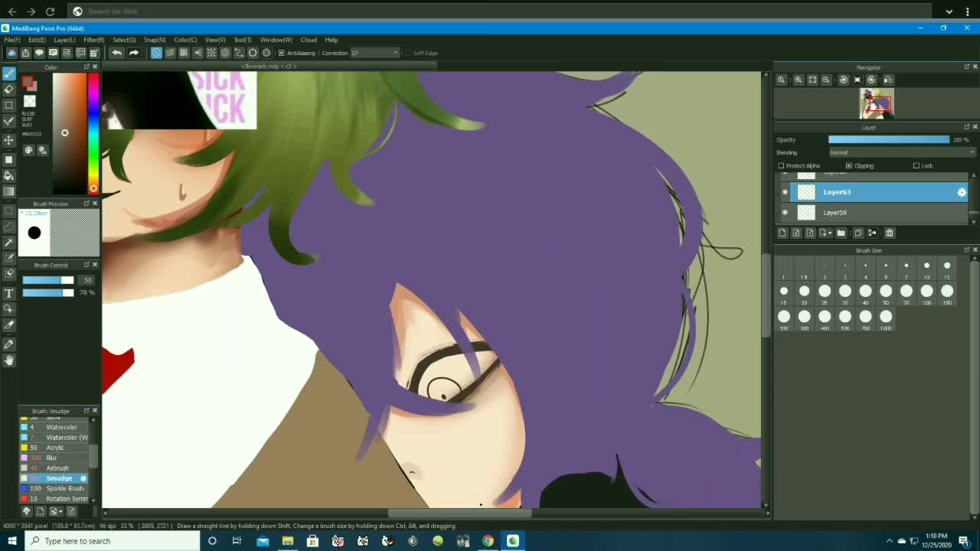
Task: Open View(V) menu
Action: click(x=215, y=40)
